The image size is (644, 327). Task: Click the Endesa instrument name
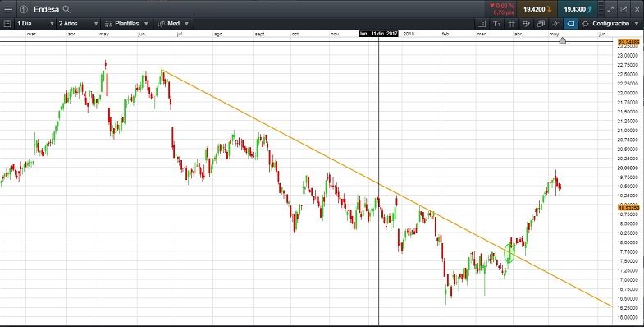[46, 9]
